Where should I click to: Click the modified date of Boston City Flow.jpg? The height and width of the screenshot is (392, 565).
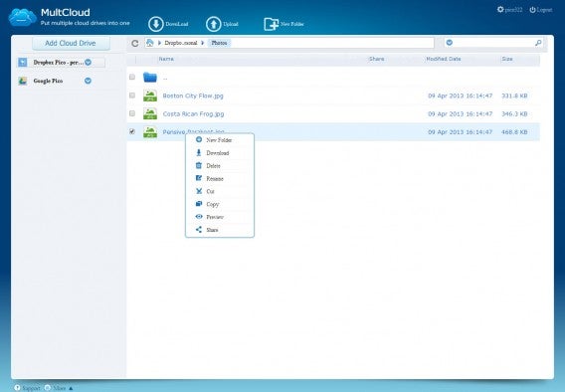tap(460, 96)
